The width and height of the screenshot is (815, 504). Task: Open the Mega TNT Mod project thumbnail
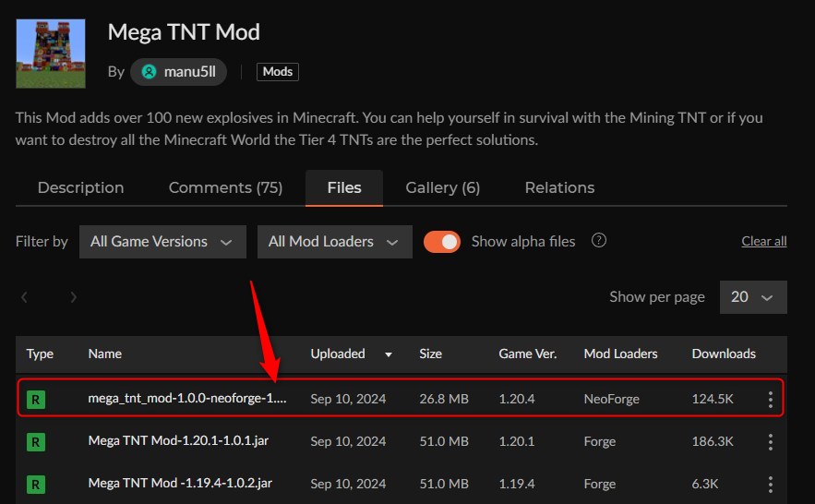51,54
